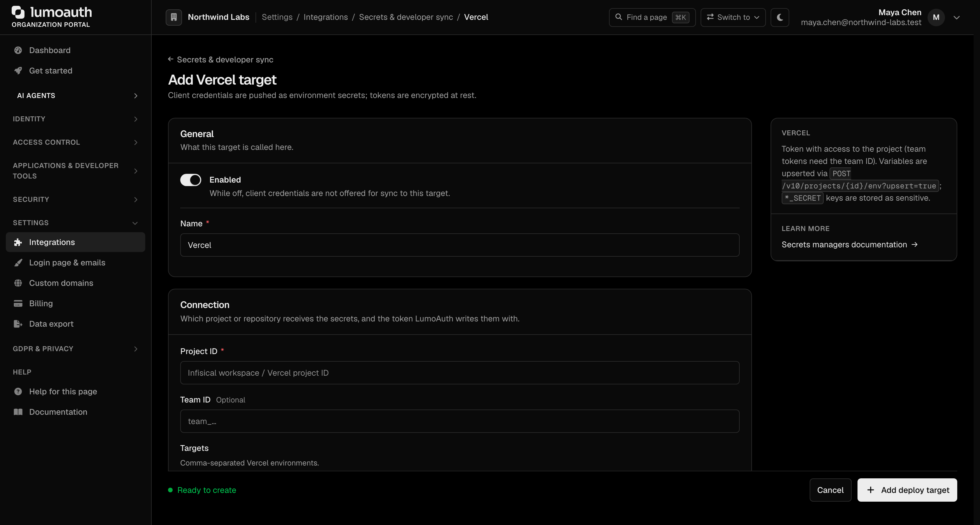Click the Integrations breadcrumb

326,17
